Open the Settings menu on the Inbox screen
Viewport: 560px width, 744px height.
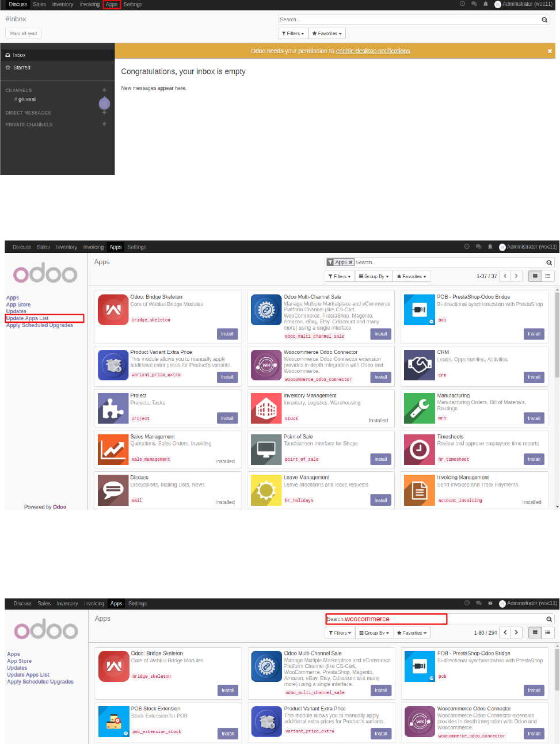[x=133, y=4]
